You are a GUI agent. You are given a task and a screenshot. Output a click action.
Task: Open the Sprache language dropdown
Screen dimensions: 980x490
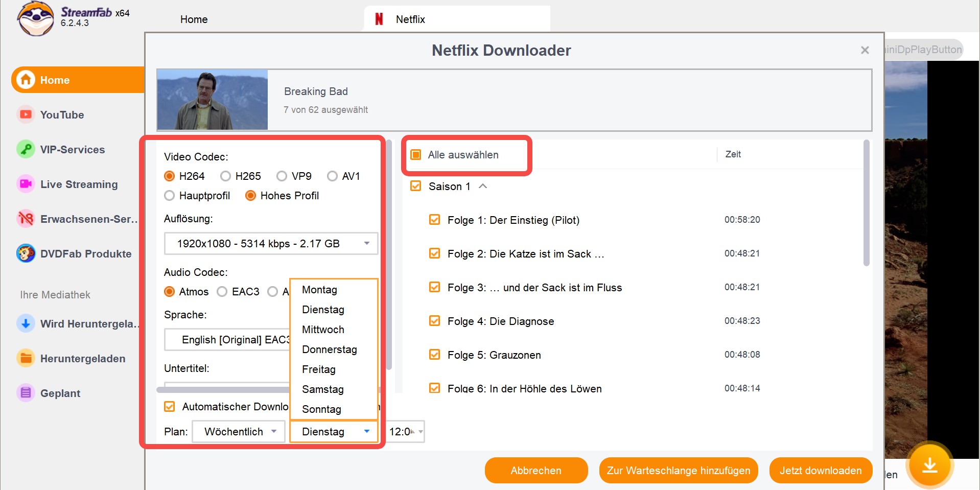click(227, 340)
